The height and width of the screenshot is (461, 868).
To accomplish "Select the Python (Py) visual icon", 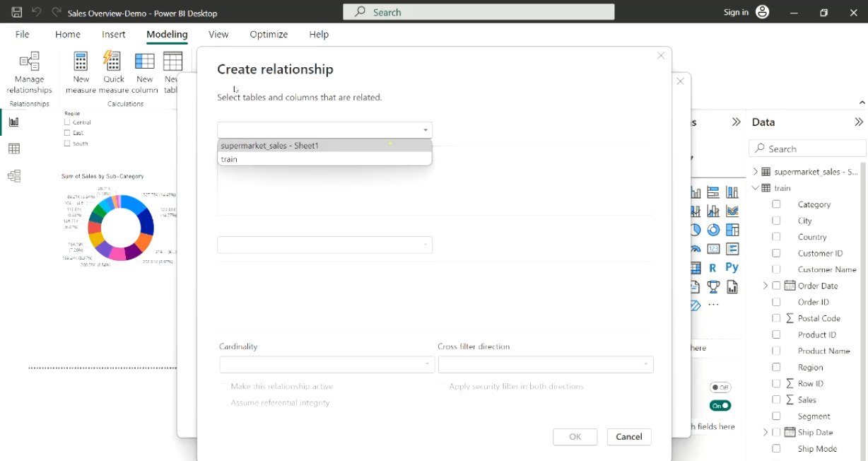I will point(732,267).
